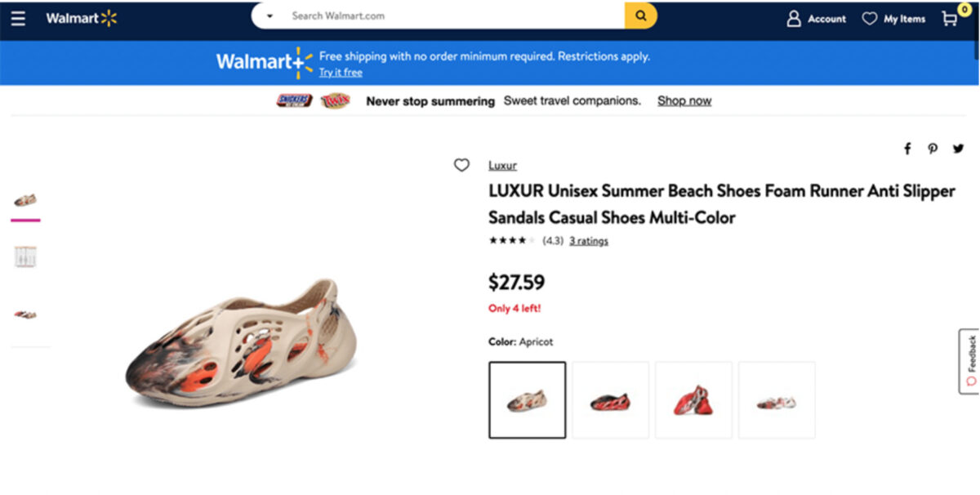Image resolution: width=980 pixels, height=495 pixels.
Task: Choose the red and black shoe color option
Action: click(611, 400)
